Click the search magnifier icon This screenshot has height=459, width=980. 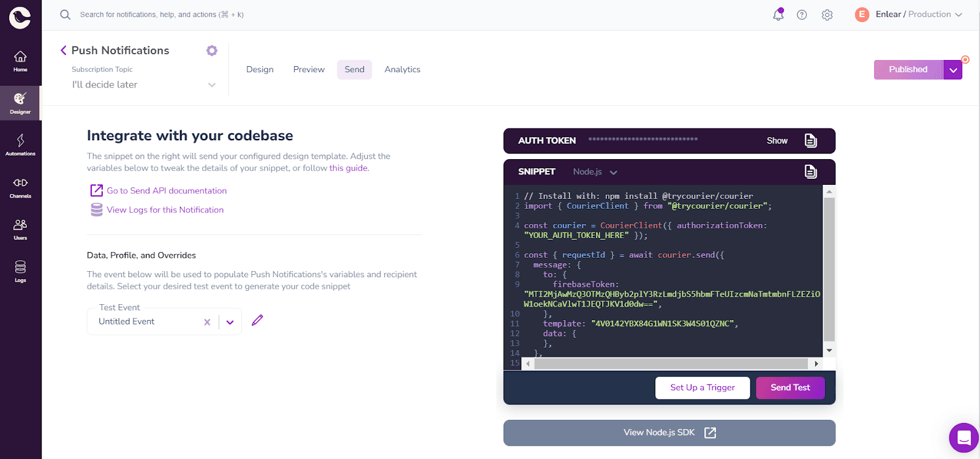coord(65,15)
